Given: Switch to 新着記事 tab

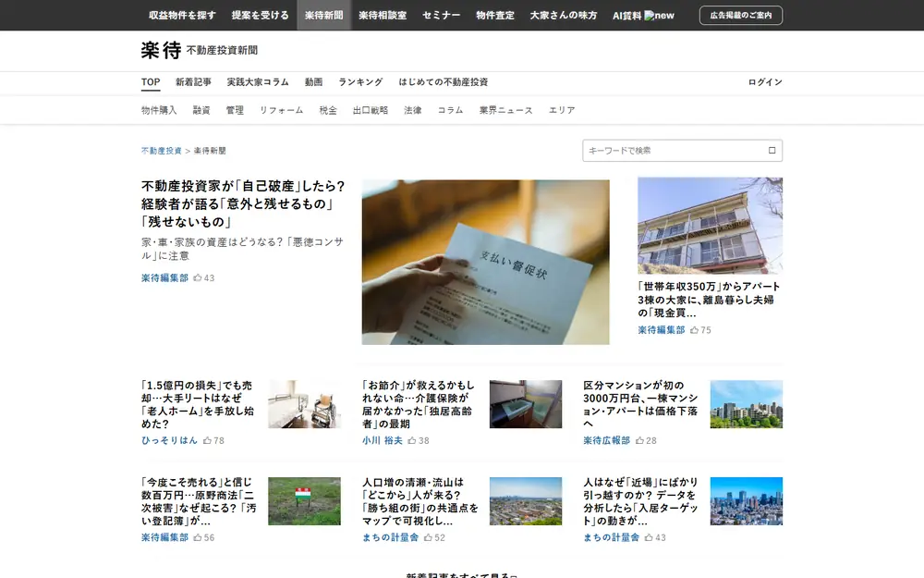Looking at the screenshot, I should pos(193,82).
